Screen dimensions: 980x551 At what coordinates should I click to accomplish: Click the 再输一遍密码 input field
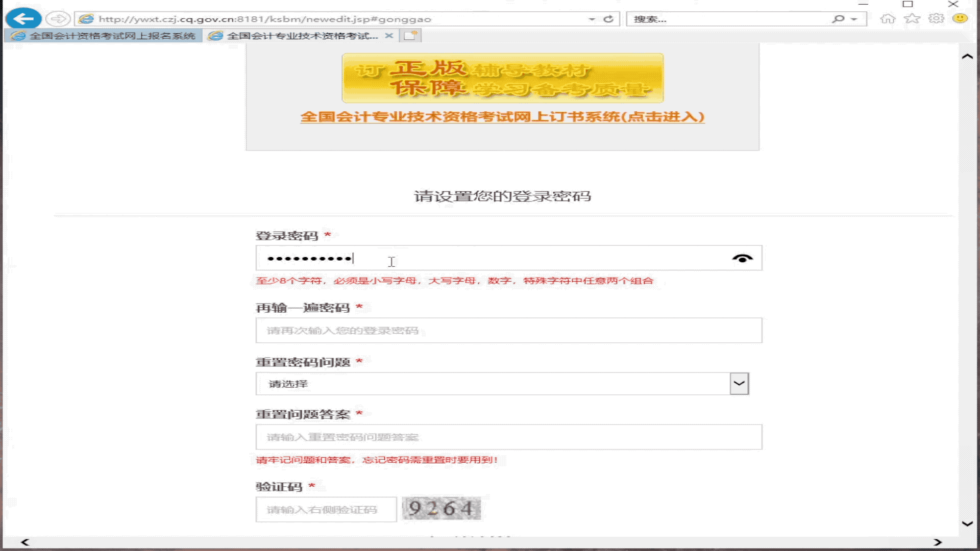point(509,330)
